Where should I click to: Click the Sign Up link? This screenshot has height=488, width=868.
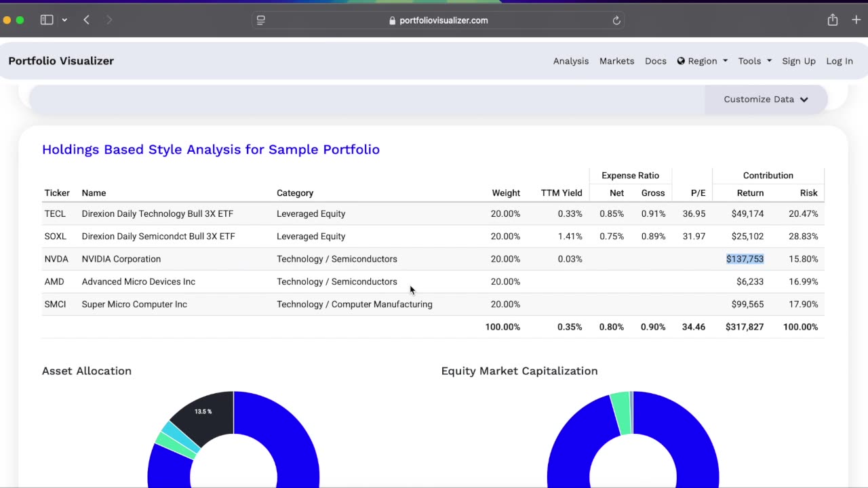pos(799,61)
